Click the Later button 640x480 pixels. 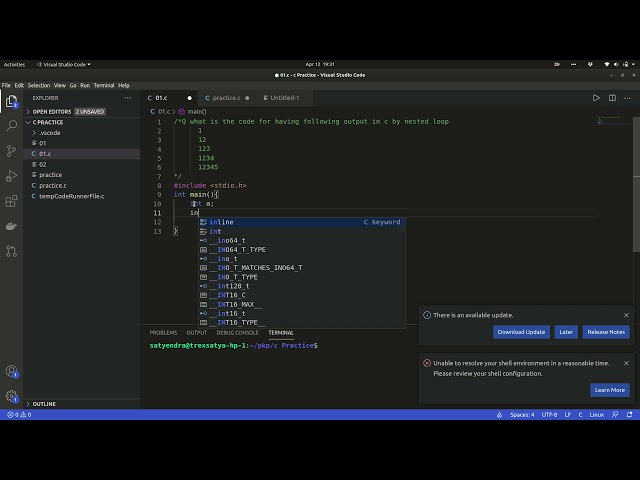tap(566, 332)
